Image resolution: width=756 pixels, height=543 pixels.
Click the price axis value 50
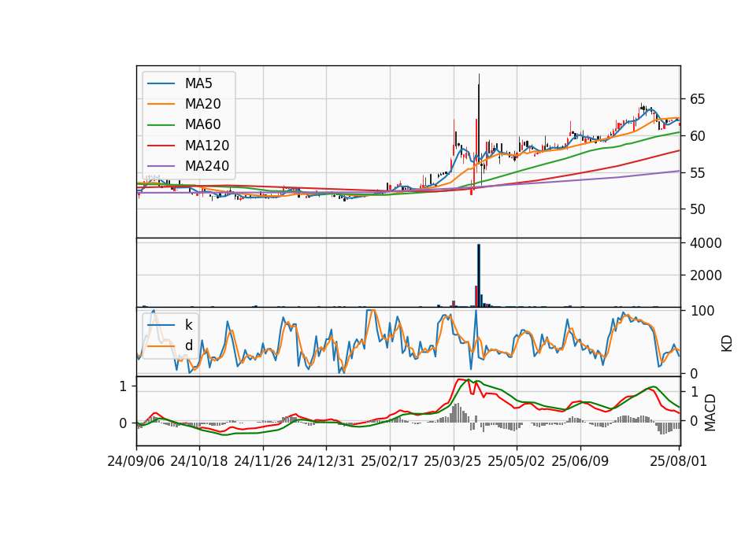[x=697, y=209]
